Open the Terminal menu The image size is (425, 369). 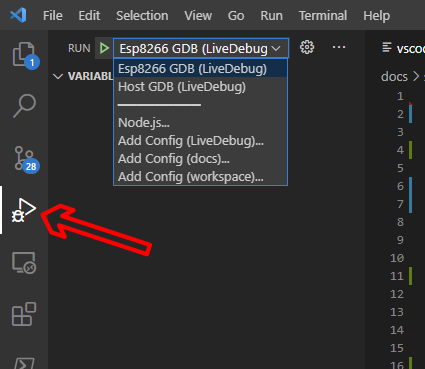tap(323, 16)
